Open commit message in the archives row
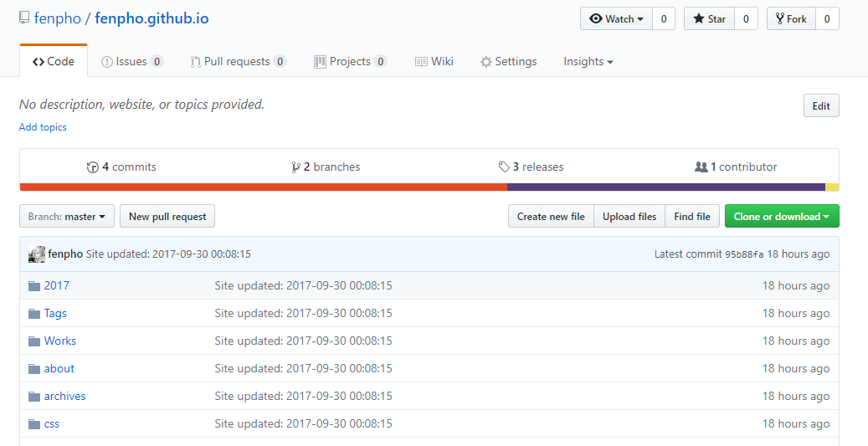 (303, 396)
